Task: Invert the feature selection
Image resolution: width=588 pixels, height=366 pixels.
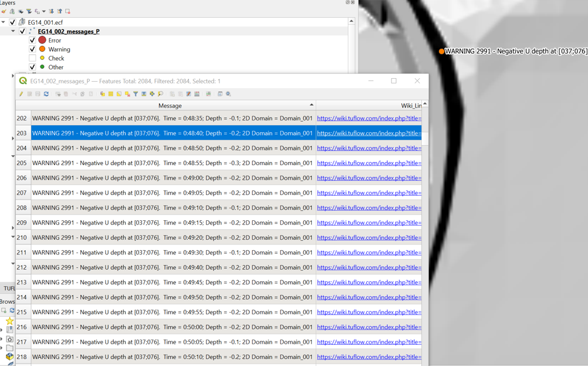Action: [119, 93]
